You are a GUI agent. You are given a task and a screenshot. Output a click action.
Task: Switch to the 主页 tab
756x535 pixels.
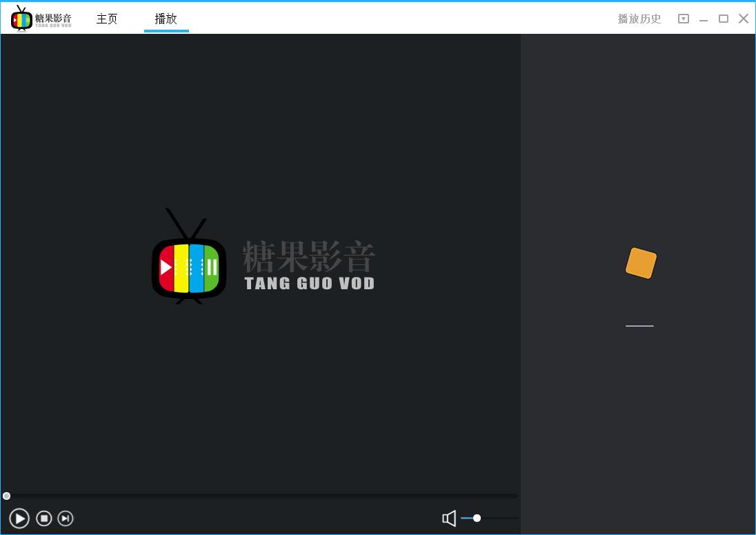click(x=107, y=19)
